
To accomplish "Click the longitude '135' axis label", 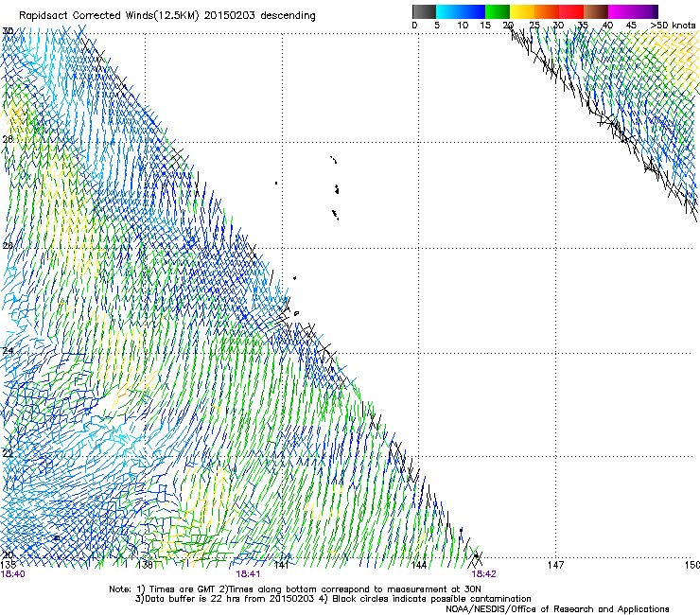I will click(9, 566).
